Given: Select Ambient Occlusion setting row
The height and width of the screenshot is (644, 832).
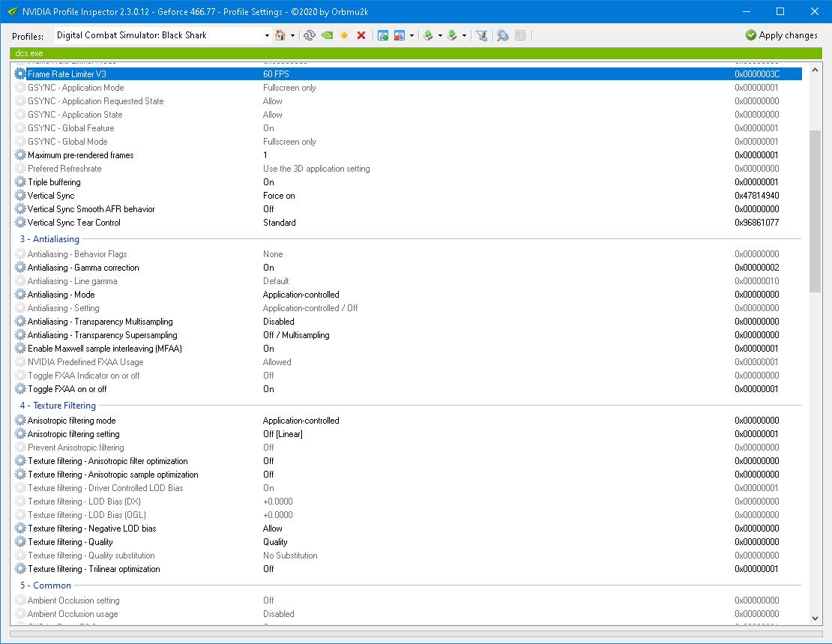Looking at the screenshot, I should point(408,601).
